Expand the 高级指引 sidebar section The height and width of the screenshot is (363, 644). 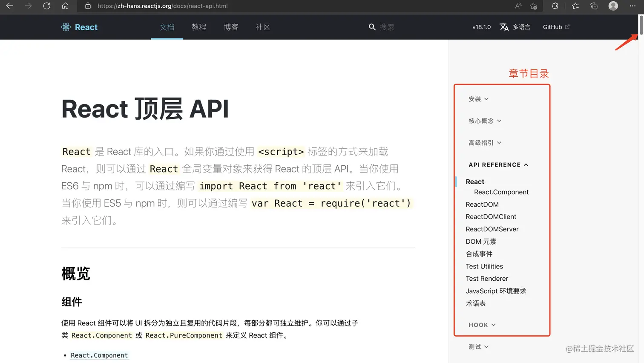click(x=485, y=143)
